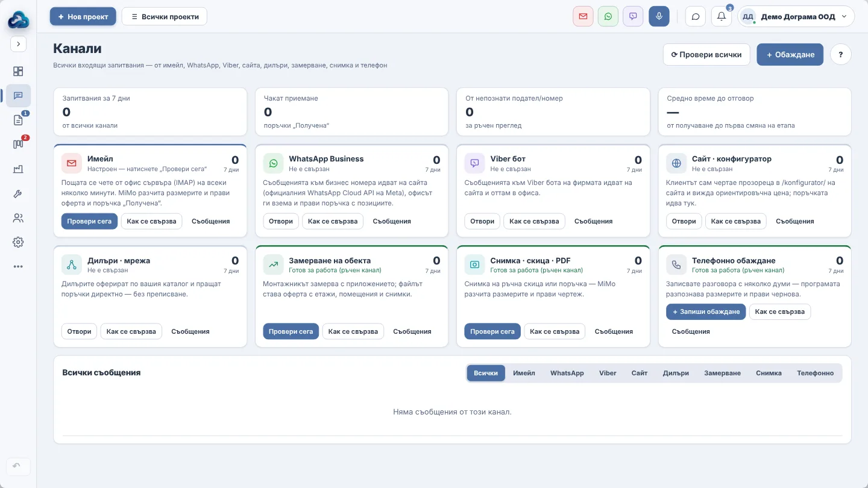
Task: Open documents icon with badge 1
Action: (18, 120)
